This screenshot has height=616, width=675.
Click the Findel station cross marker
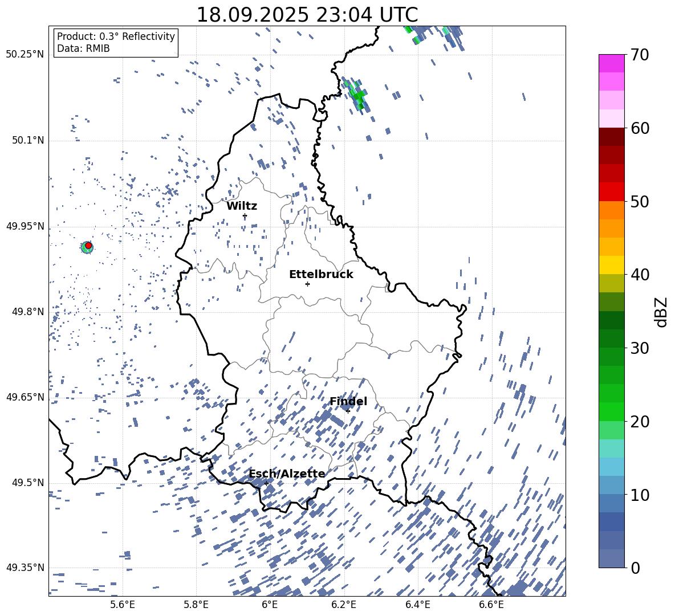(x=348, y=411)
